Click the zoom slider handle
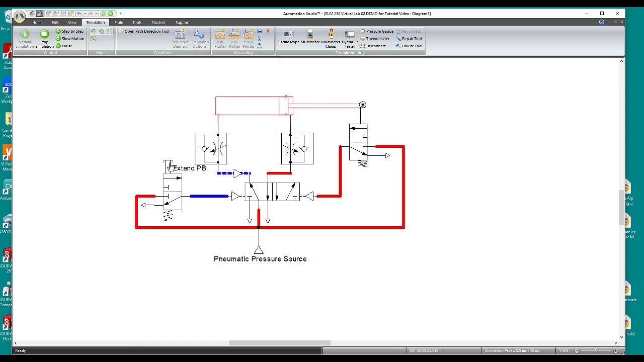Image resolution: width=644 pixels, height=362 pixels. click(x=596, y=350)
